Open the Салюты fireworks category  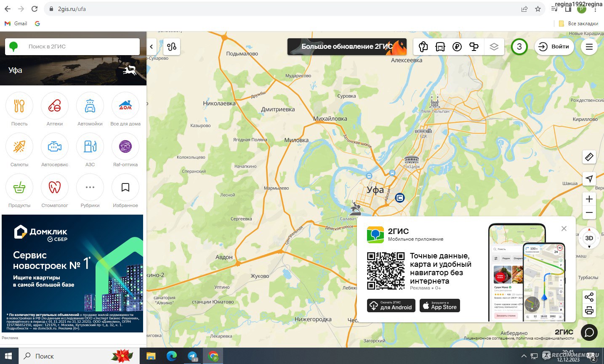click(19, 146)
